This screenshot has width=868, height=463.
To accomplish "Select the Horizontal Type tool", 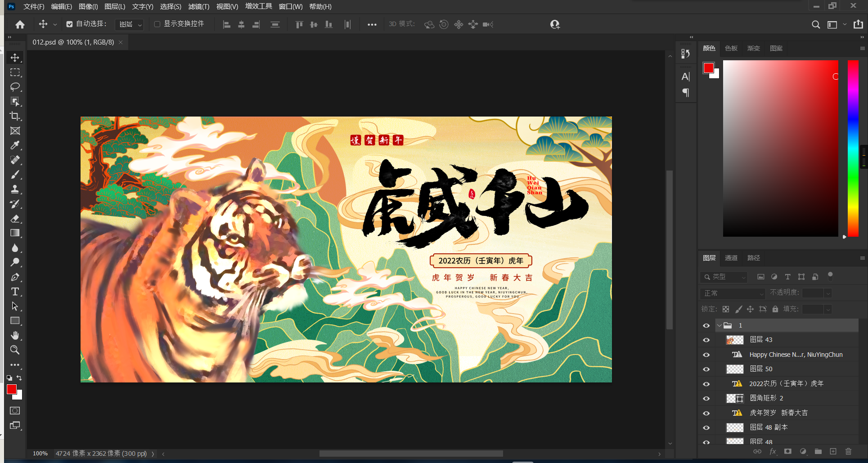I will tap(15, 292).
